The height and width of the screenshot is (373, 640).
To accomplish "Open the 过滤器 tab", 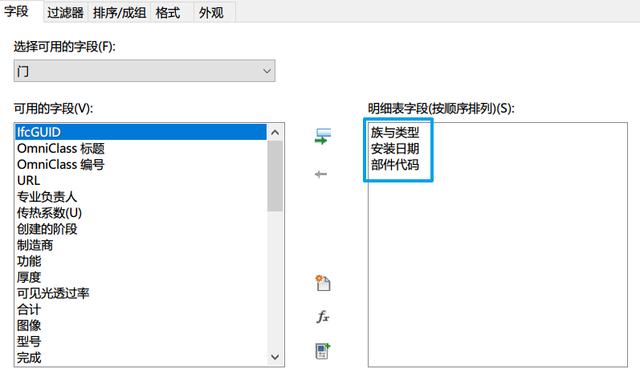I will point(65,12).
